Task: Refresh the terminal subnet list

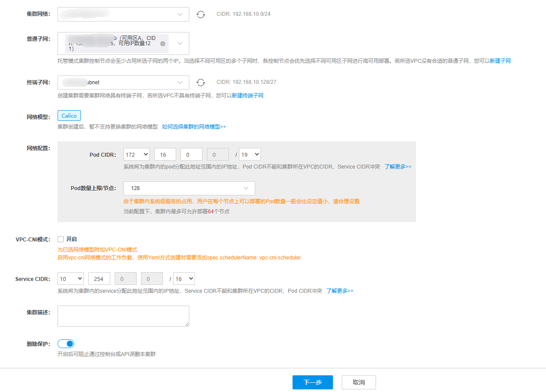Action: pos(201,83)
